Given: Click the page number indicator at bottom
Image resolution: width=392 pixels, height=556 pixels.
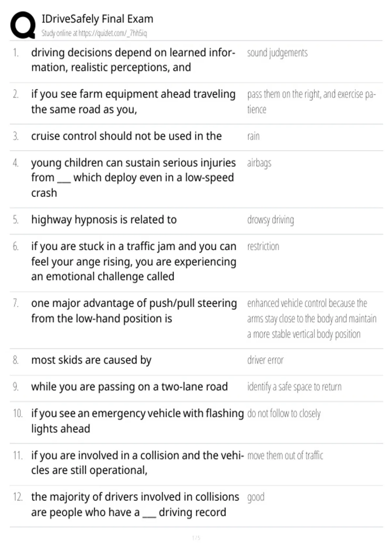Looking at the screenshot, I should tap(196, 538).
